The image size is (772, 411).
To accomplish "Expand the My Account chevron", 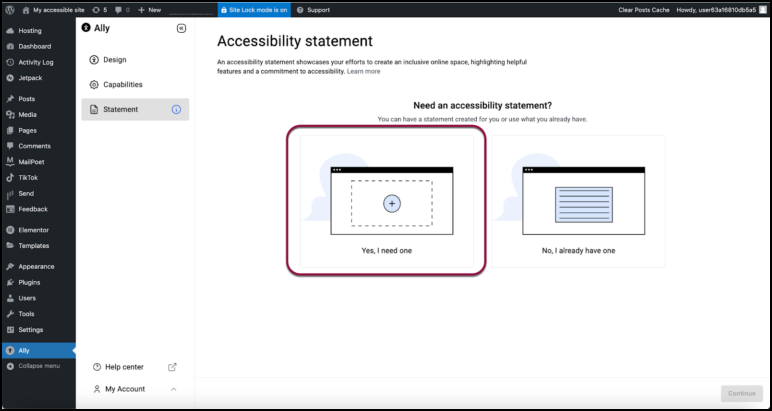I will (x=174, y=389).
